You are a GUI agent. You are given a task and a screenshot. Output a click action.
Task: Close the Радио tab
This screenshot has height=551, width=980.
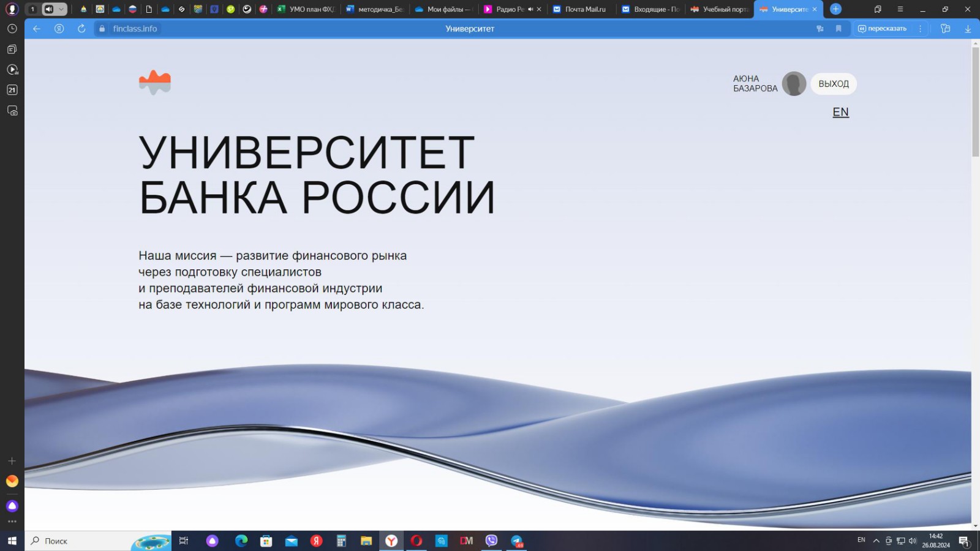click(x=539, y=9)
